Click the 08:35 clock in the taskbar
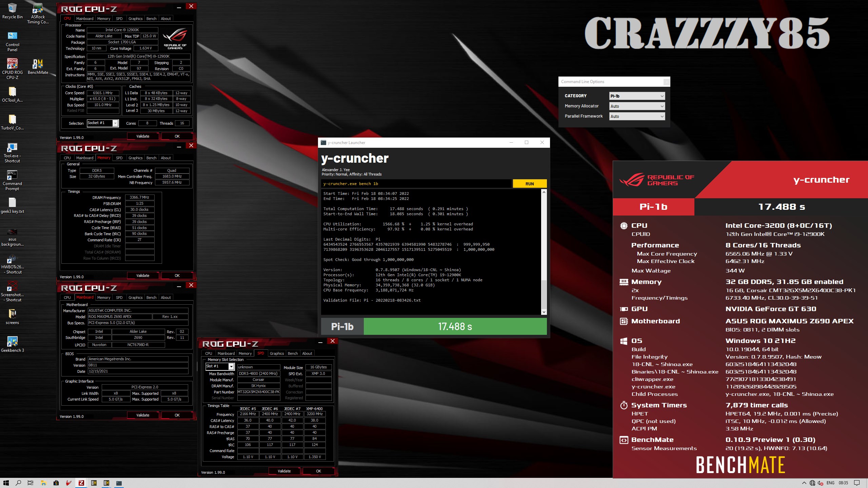 tap(843, 483)
